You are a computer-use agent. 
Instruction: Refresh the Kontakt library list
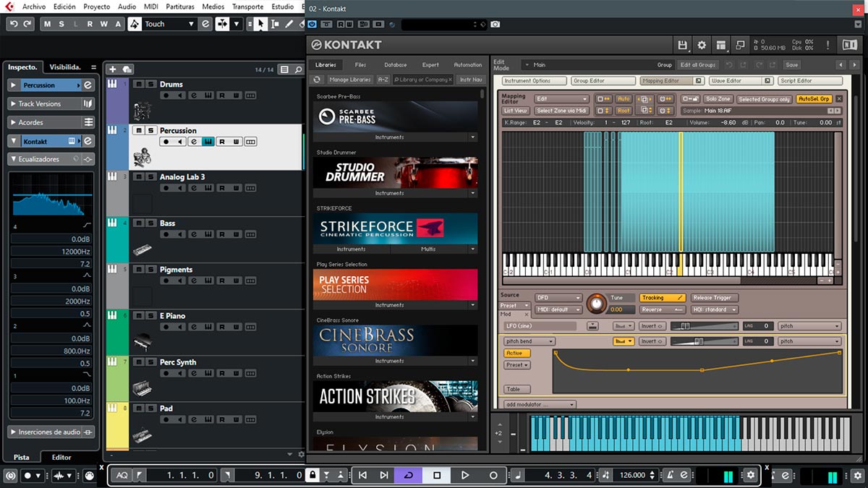[316, 80]
